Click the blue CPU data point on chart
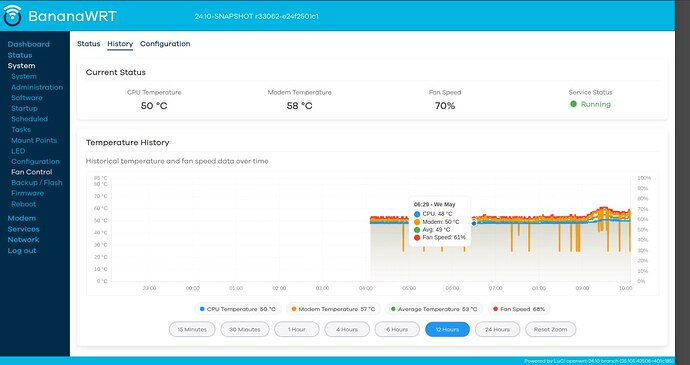Screen dimensions: 690x365 (474, 223)
